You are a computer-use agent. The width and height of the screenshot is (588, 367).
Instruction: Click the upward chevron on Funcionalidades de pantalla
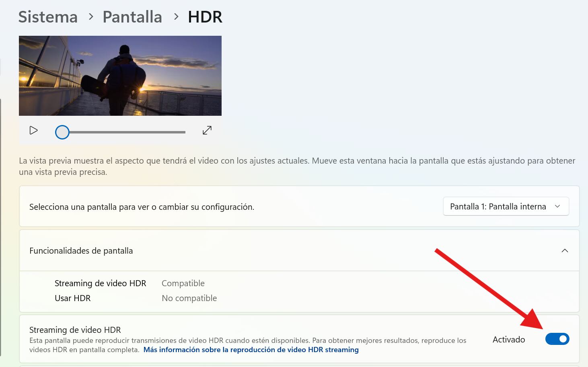[x=565, y=250]
